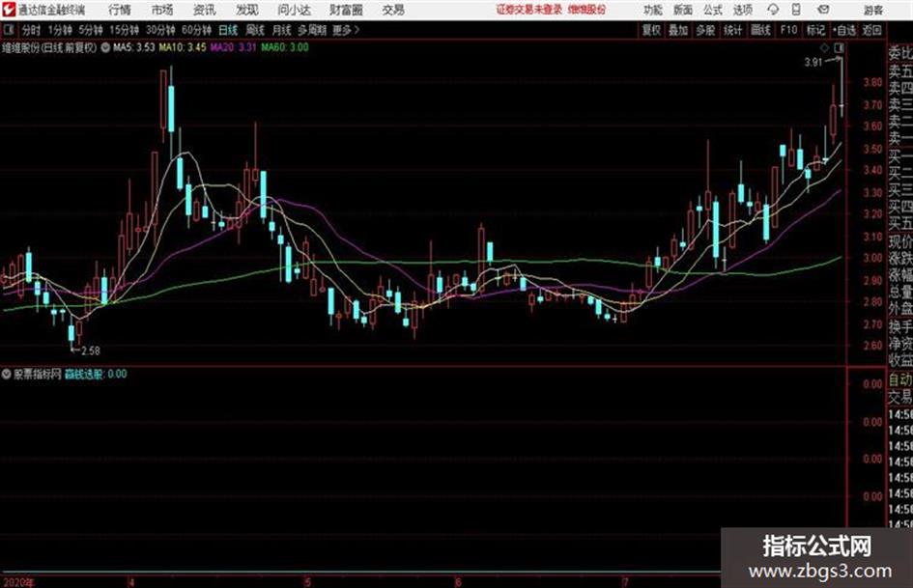
Task: Click the diamond icon at the chart's top right
Action: 825,48
